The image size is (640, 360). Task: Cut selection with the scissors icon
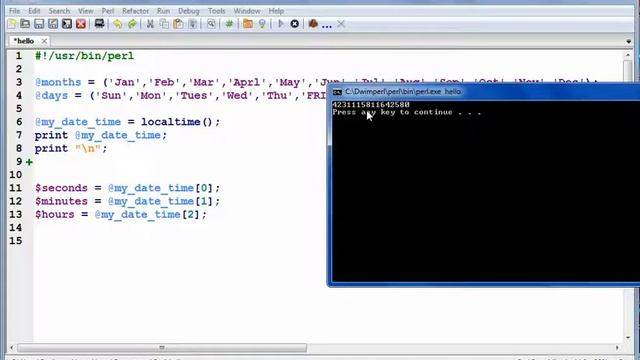point(150,24)
